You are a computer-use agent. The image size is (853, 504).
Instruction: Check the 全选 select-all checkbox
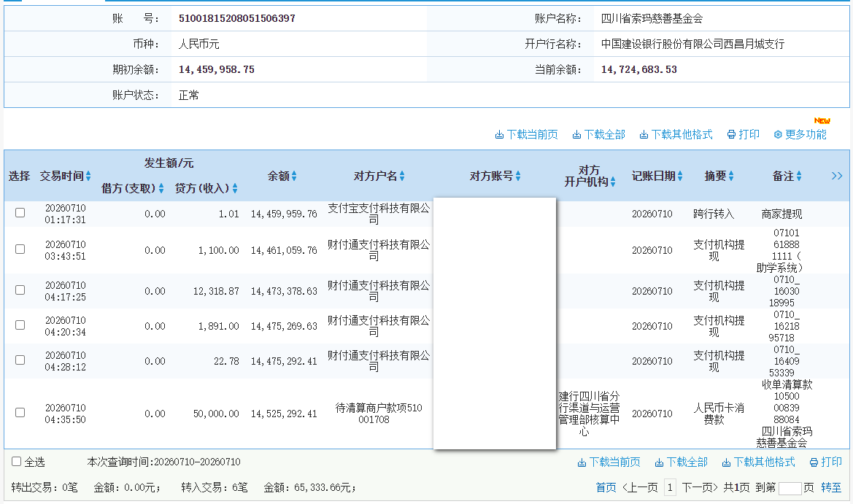pos(16,461)
